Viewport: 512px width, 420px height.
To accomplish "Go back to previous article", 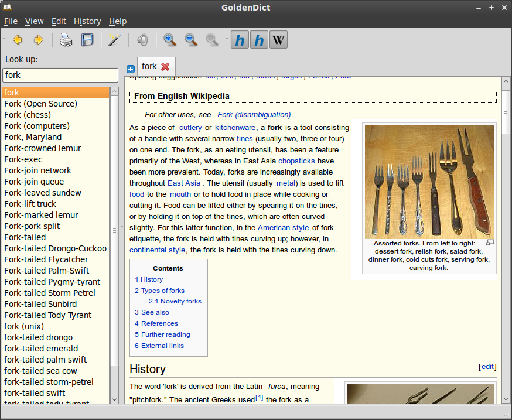I will point(17,40).
